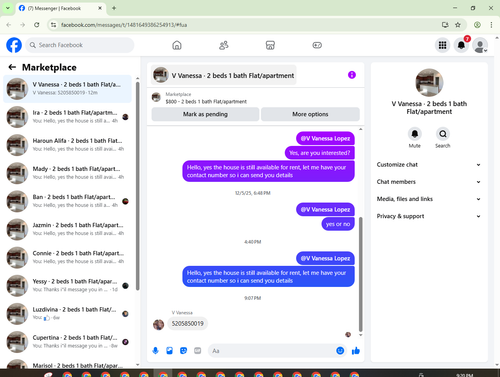Close the Messenger Facebook browser tab
The height and width of the screenshot is (377, 500).
100,8
